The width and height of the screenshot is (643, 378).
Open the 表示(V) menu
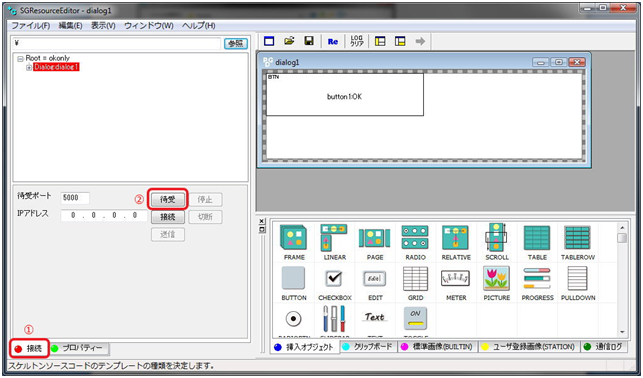point(103,25)
